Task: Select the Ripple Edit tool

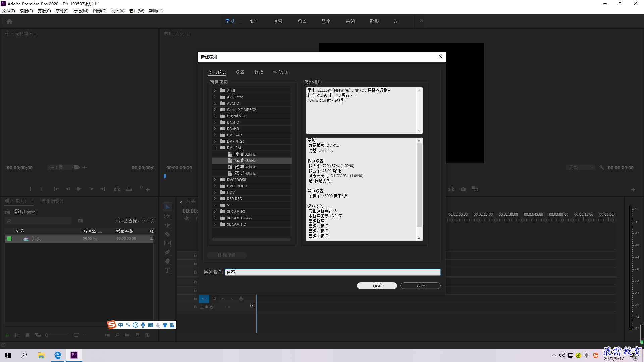Action: tap(167, 225)
